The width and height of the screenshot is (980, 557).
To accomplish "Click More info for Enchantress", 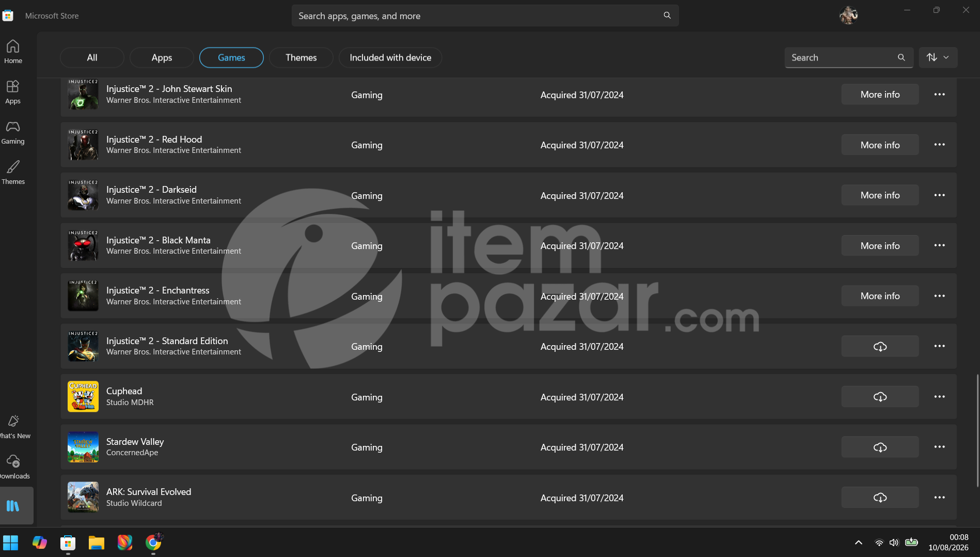I will pos(880,296).
